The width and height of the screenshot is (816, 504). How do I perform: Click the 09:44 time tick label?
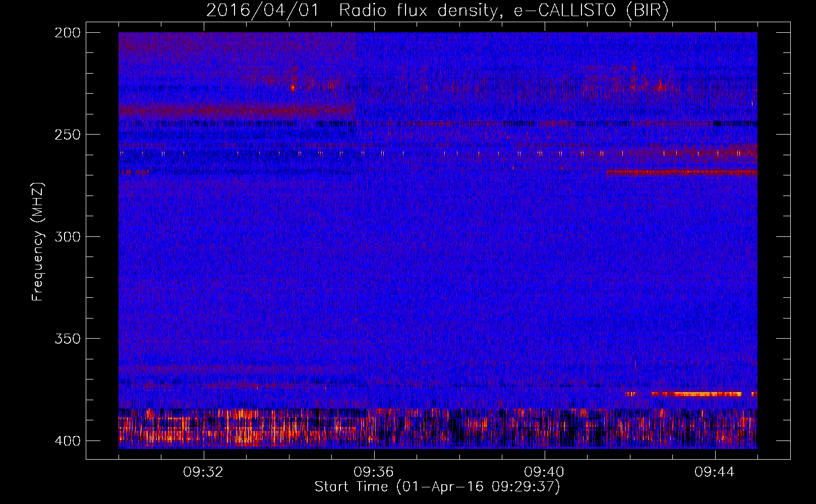pyautogui.click(x=715, y=472)
